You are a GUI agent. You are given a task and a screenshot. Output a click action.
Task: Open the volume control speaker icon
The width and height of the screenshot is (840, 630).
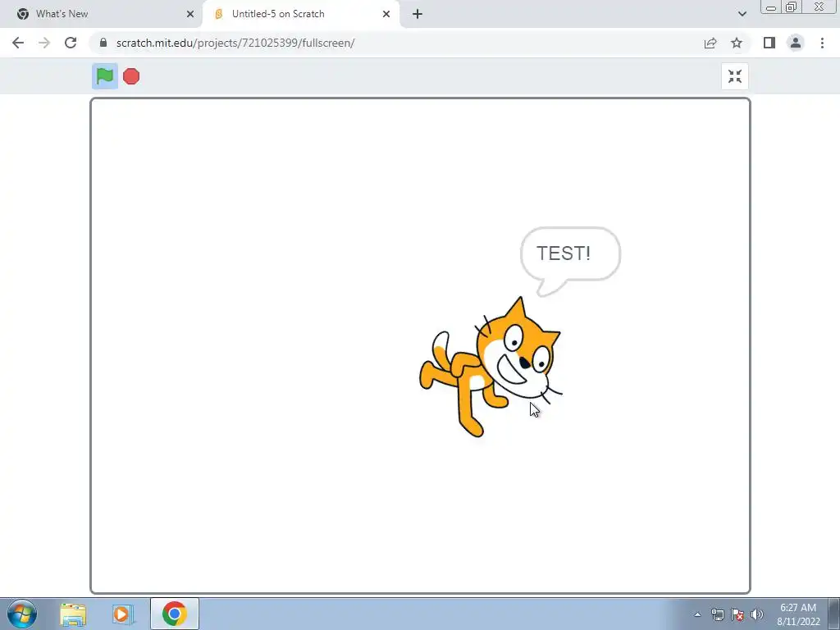point(757,614)
